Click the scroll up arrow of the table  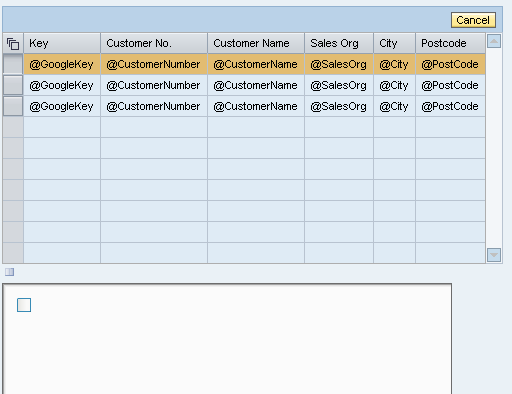pos(494,41)
